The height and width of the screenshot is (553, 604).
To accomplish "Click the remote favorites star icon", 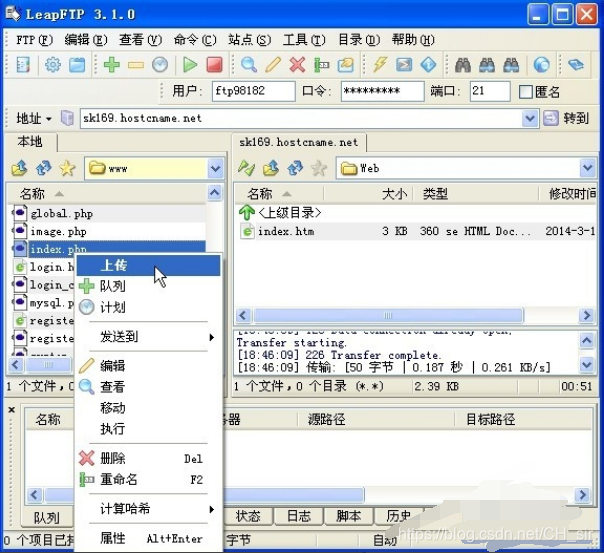I will click(x=319, y=168).
